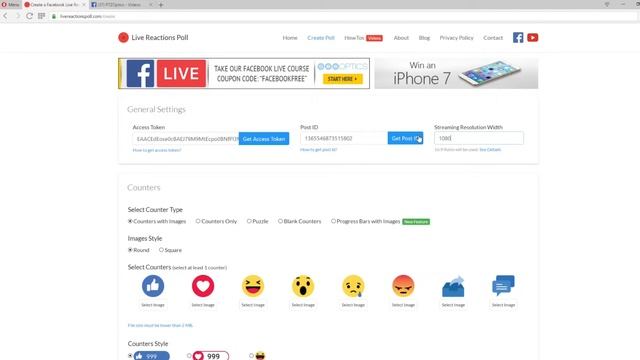Select the Like thumbs-up counter
The width and height of the screenshot is (640, 360).
click(x=153, y=286)
